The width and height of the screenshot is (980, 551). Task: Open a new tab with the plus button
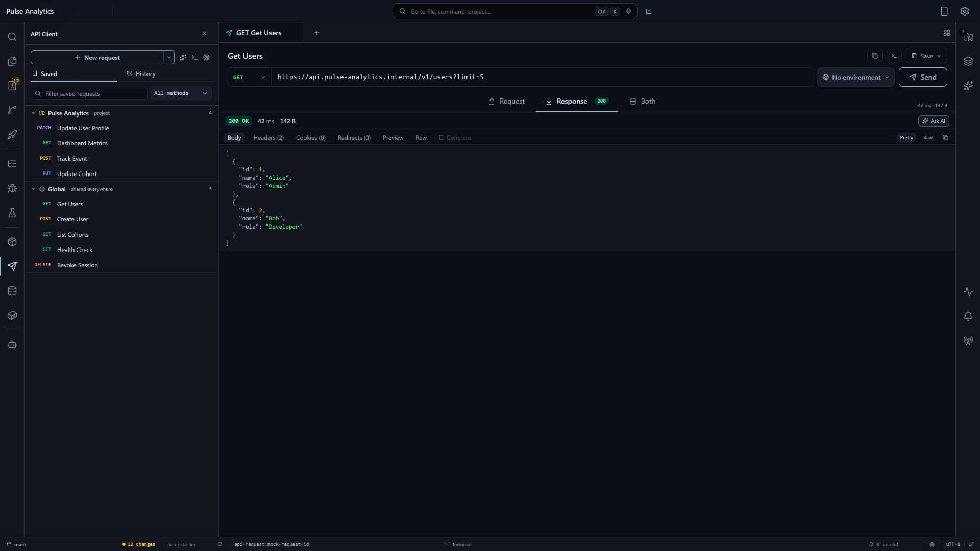click(316, 33)
